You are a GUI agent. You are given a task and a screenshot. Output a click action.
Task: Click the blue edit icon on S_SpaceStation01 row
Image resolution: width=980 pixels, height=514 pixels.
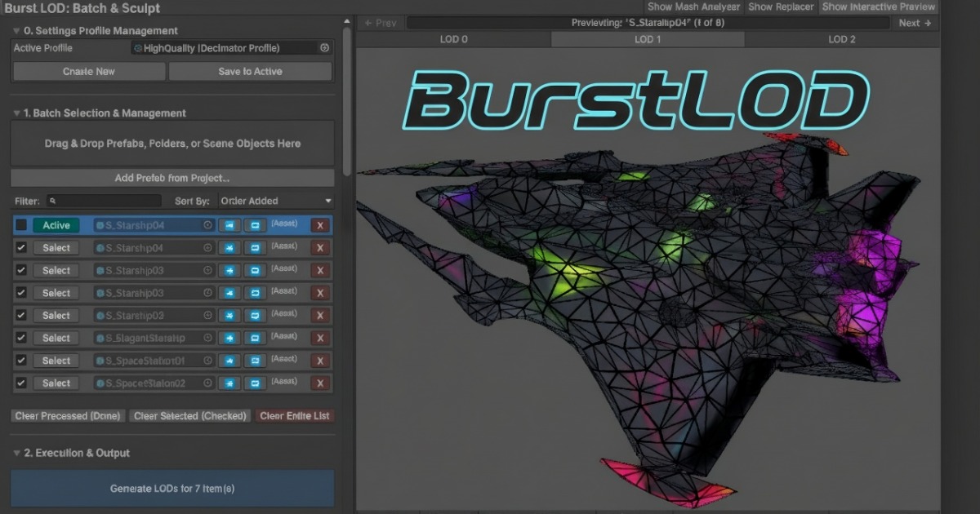[229, 360]
